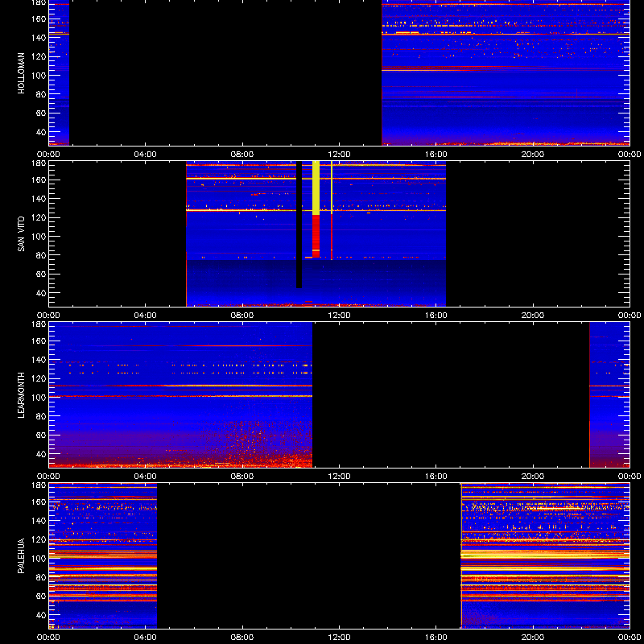Choose the 80 frequency label on Palehua axis

pyautogui.click(x=41, y=577)
